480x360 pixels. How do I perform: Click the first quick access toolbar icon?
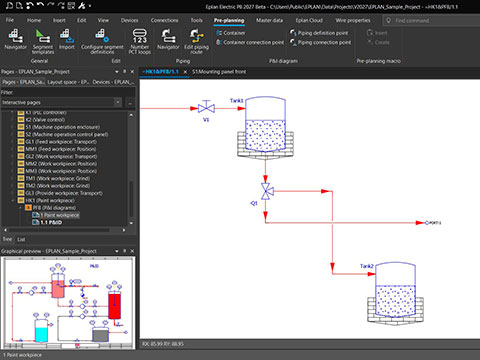coord(9,5)
